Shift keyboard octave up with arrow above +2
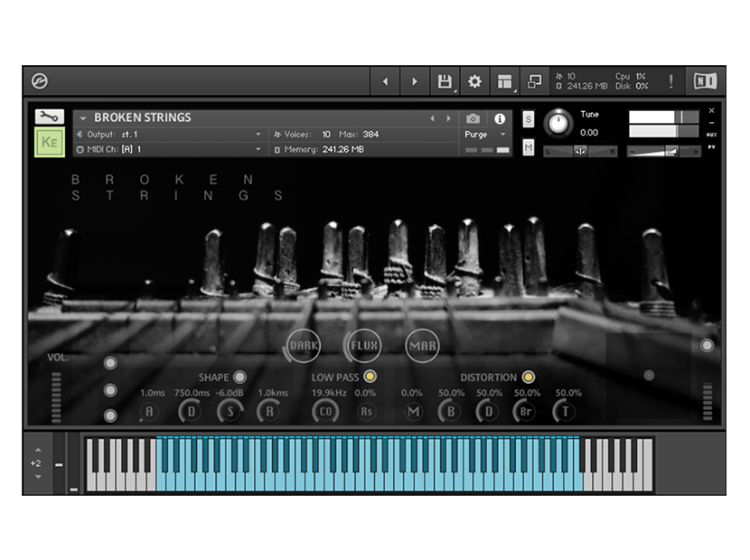The height and width of the screenshot is (560, 750). [x=38, y=451]
